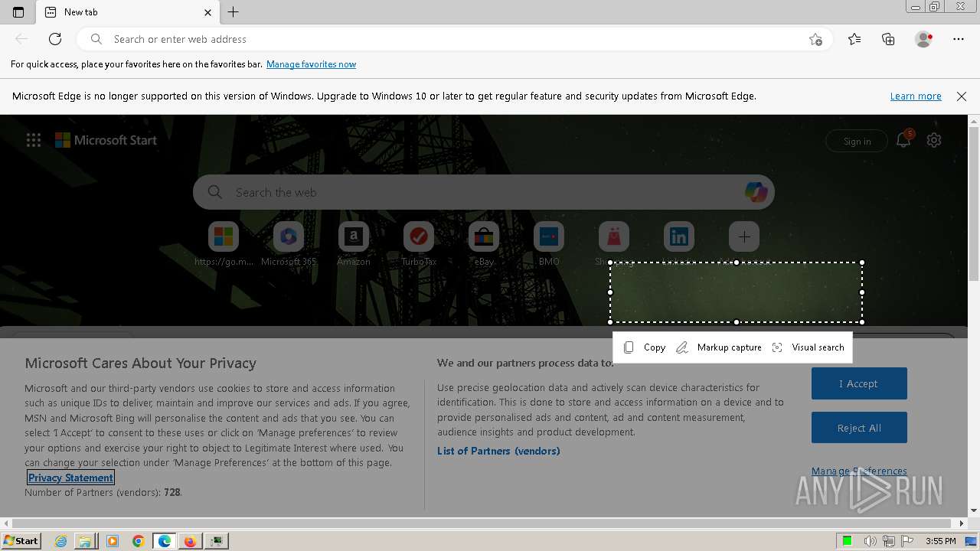Open the profile avatar menu
Viewport: 980px width, 551px height.
tap(923, 39)
